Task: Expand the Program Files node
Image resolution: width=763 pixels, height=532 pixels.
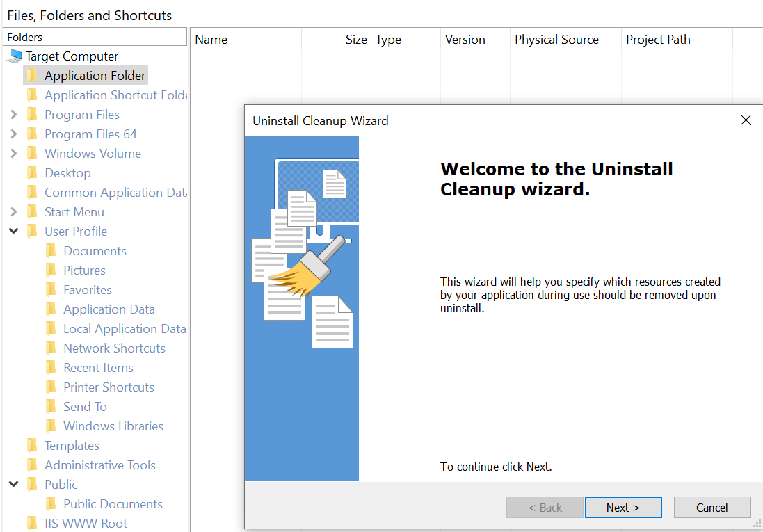Action: (x=14, y=115)
